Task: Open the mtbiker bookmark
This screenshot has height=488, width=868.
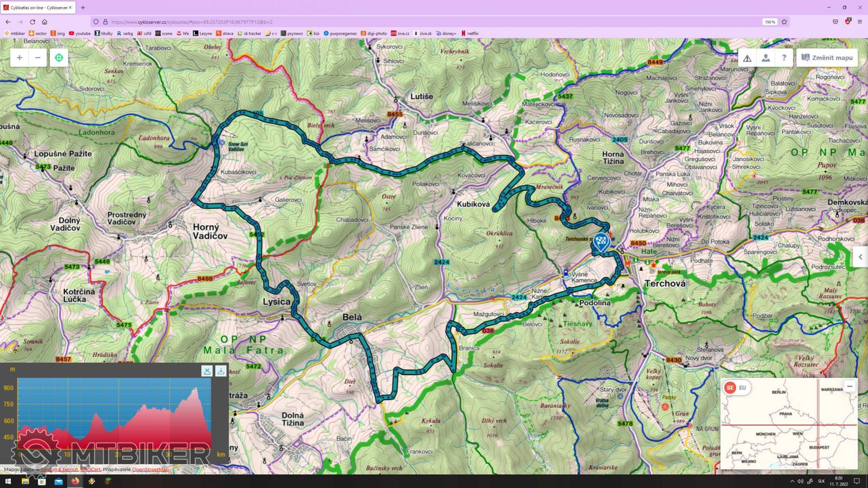Action: click(x=15, y=34)
